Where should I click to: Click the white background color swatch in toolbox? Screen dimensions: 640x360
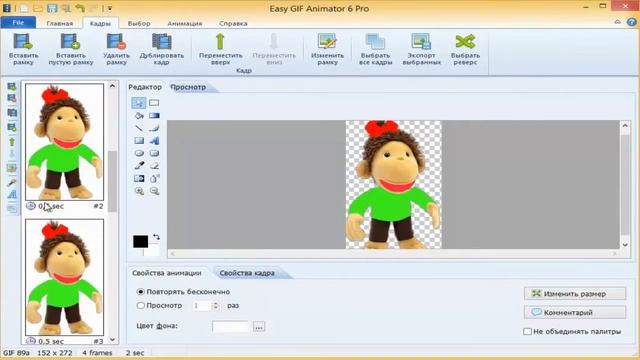click(152, 251)
